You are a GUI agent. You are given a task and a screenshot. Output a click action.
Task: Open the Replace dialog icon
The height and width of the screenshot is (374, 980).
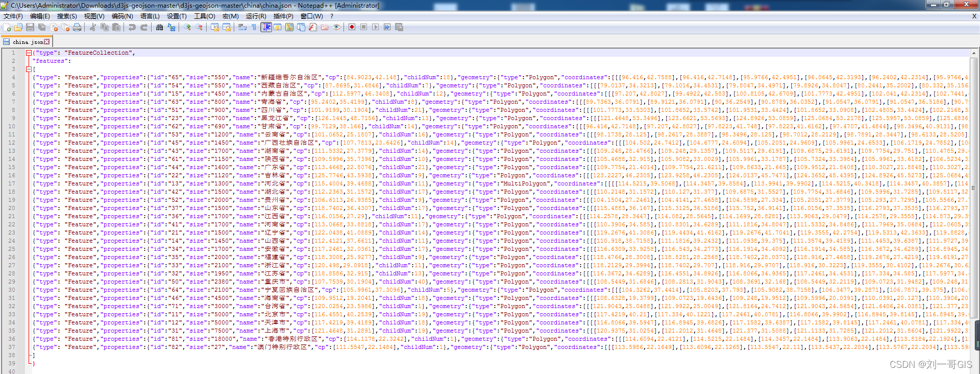click(x=171, y=27)
